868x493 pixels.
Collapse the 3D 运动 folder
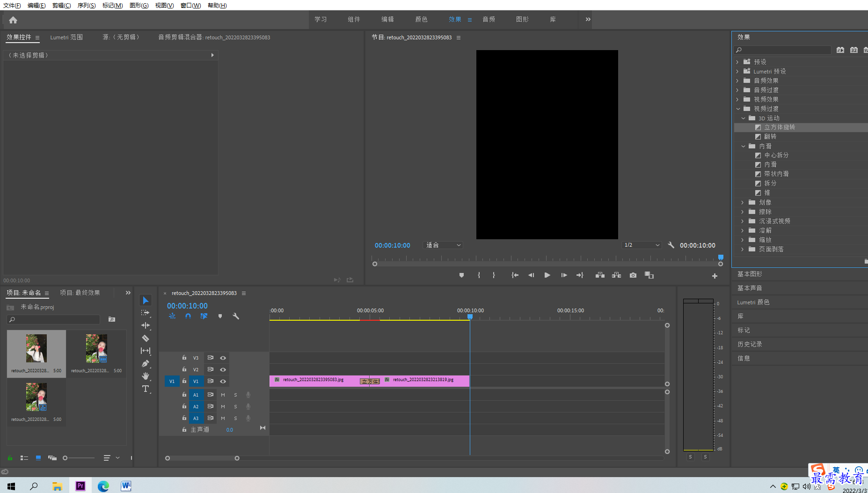coord(743,118)
